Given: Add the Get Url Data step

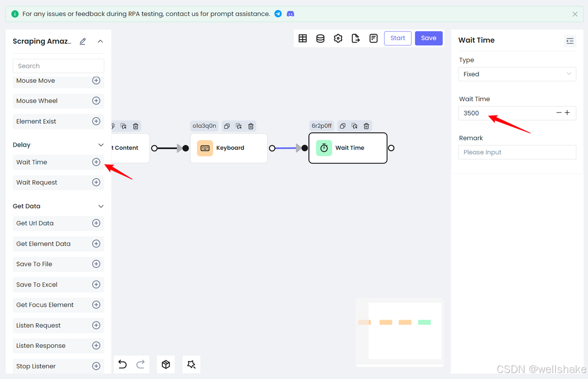Looking at the screenshot, I should [x=96, y=223].
